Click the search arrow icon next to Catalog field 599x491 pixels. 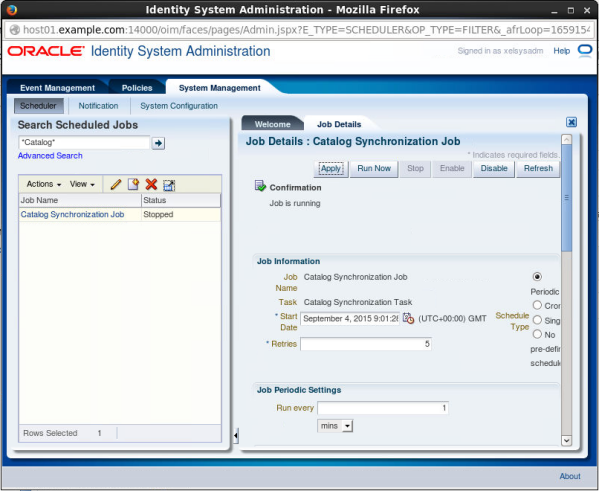pos(158,143)
